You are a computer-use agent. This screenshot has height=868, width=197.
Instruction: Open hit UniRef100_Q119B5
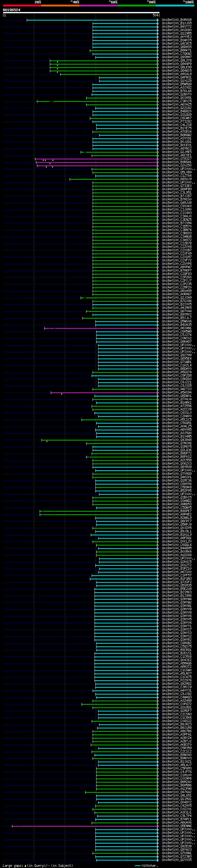coord(177,33)
